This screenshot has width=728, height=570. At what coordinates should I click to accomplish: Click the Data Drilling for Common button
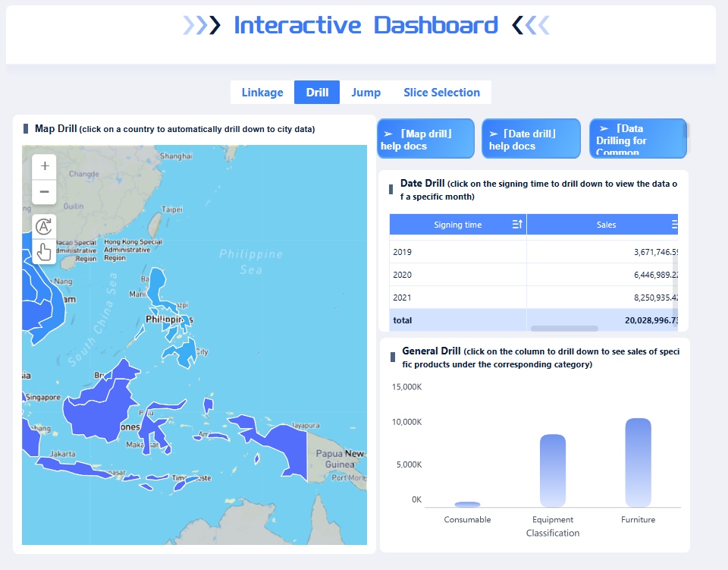point(635,139)
